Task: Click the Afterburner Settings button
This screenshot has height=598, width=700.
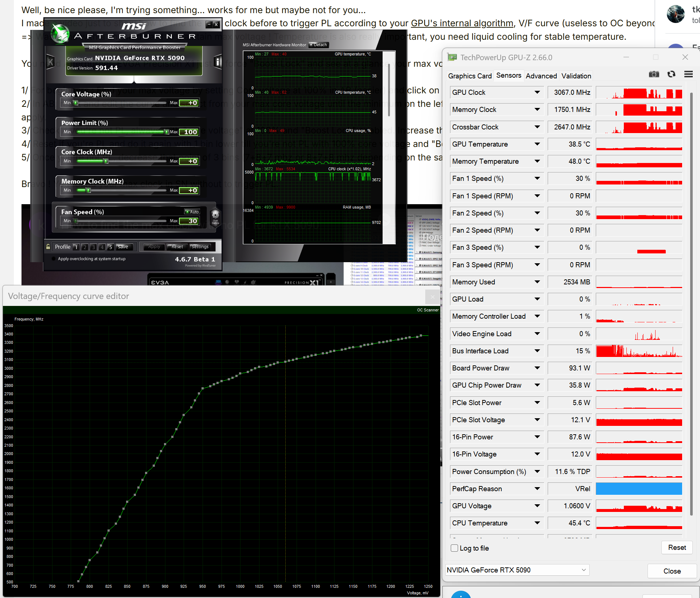Action: pos(200,247)
